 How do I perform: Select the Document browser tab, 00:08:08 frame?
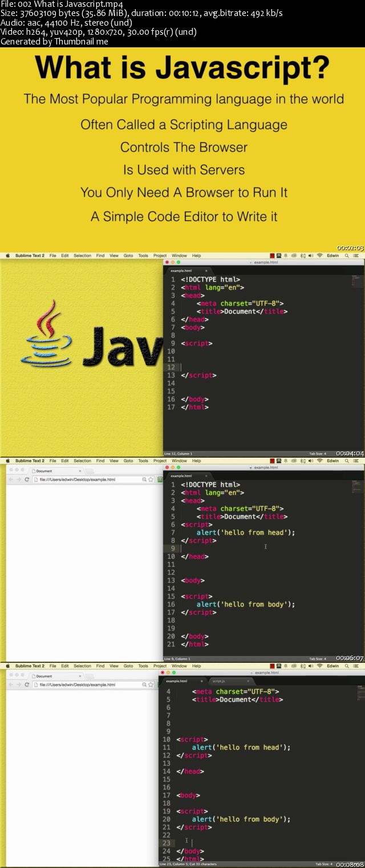[x=56, y=676]
